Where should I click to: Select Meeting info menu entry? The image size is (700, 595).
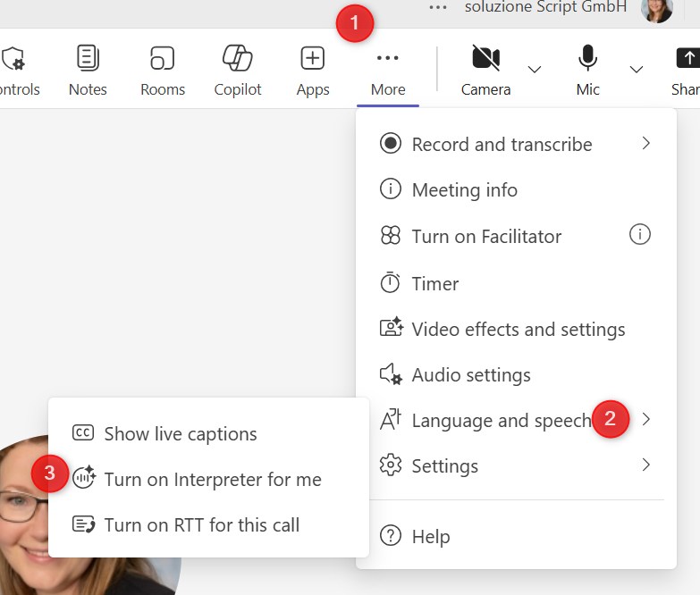(464, 190)
